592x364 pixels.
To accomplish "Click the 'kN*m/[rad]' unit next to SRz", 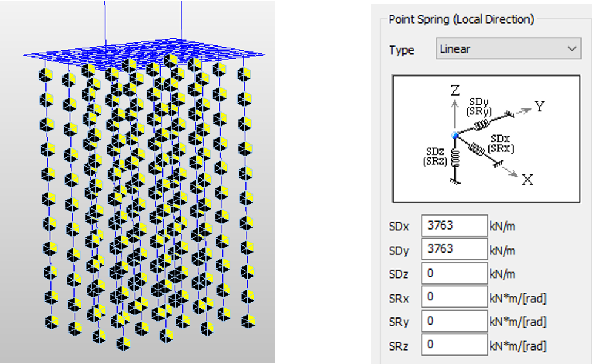I will pos(518,346).
